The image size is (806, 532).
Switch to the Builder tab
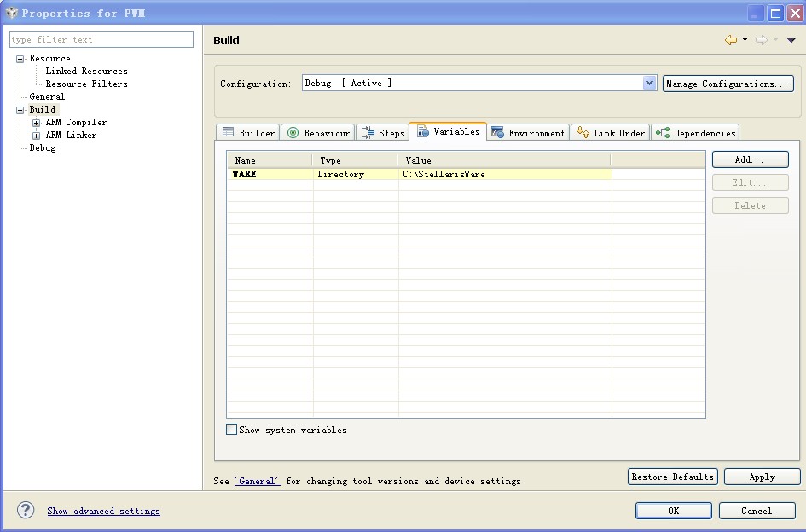(248, 133)
